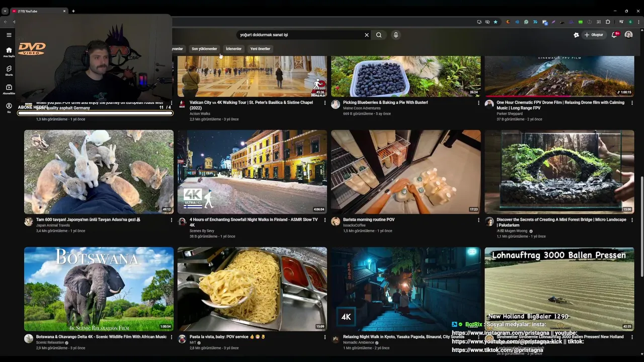Play the rabbits thumbnail video
The image size is (644, 362).
(x=99, y=172)
